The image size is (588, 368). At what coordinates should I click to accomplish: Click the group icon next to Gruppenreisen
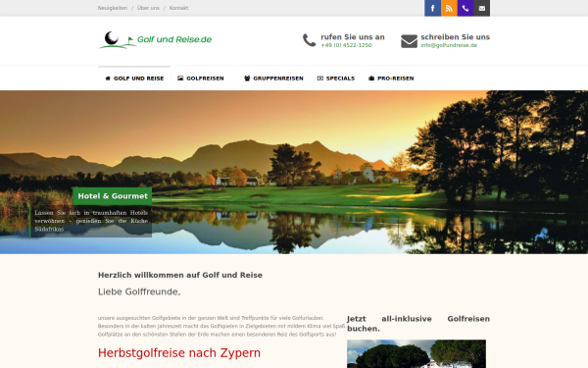click(x=247, y=79)
